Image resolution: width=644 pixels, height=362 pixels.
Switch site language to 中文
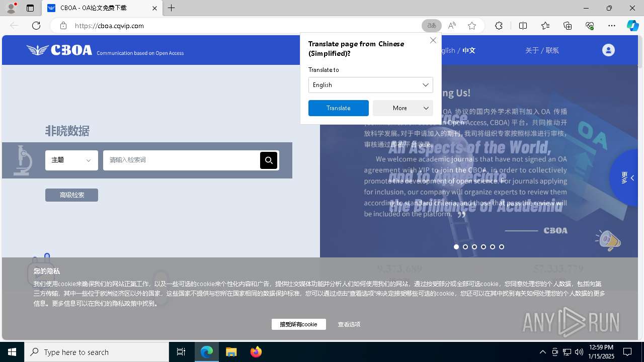pyautogui.click(x=469, y=50)
